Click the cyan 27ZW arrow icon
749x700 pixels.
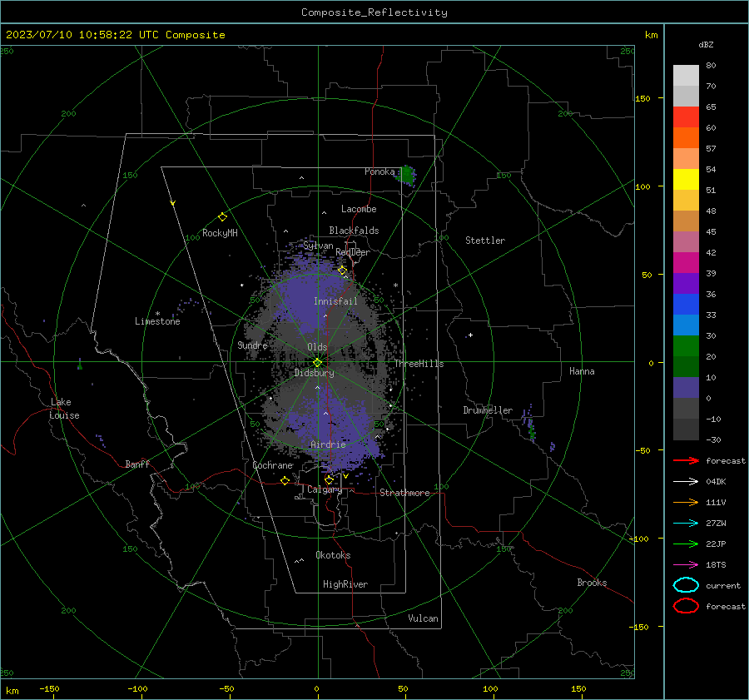click(x=686, y=524)
